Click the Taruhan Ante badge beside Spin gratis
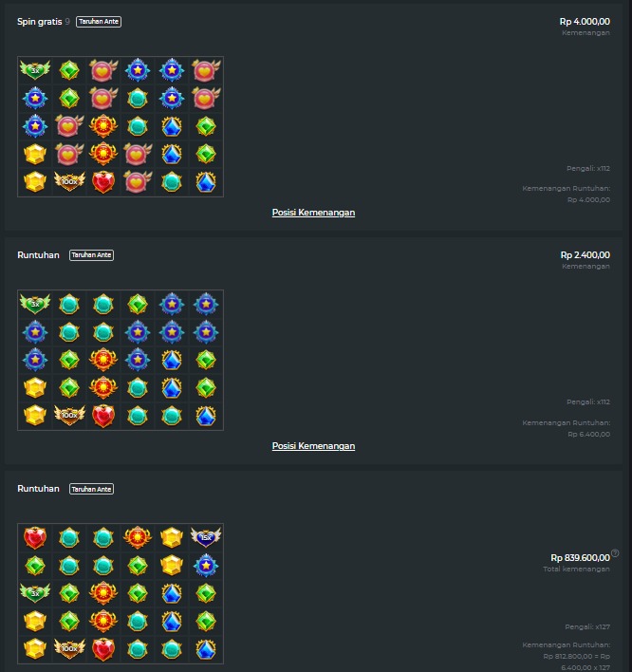The height and width of the screenshot is (672, 632). tap(99, 22)
